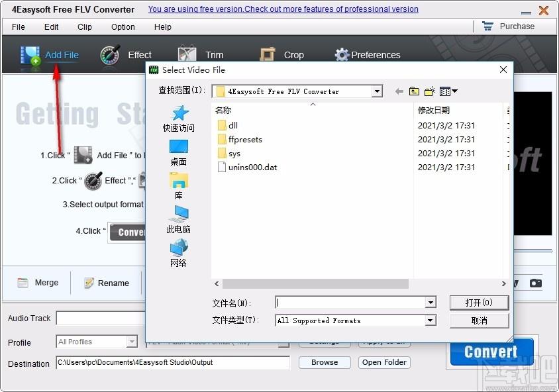
Task: Click the horizontal scrollbar in file list
Action: pos(315,283)
